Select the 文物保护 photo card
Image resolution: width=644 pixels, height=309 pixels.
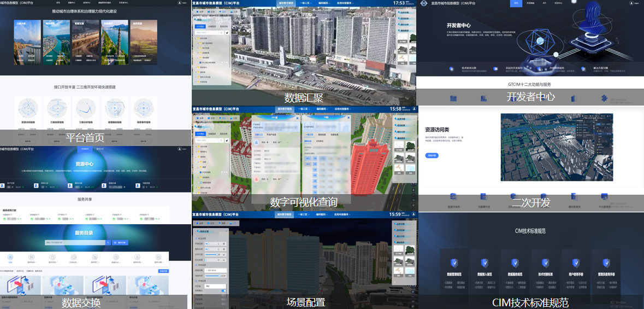[115, 42]
